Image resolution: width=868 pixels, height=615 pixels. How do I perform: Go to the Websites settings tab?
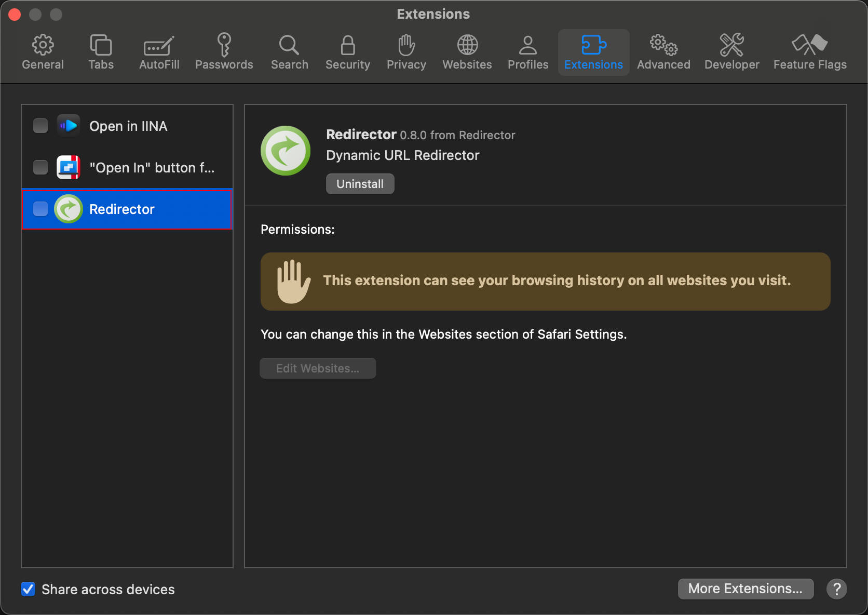point(467,52)
